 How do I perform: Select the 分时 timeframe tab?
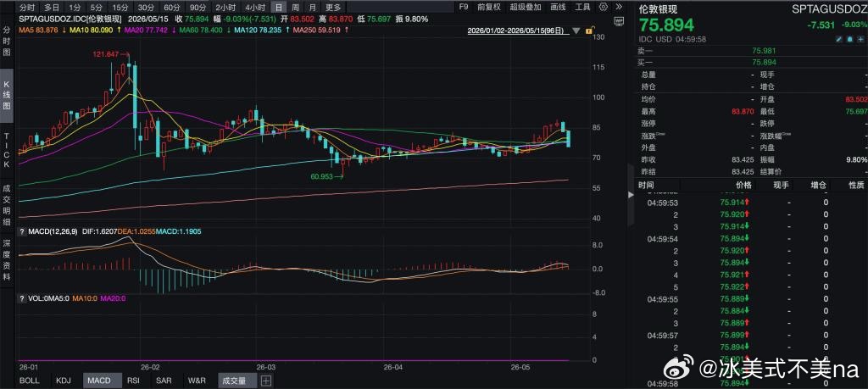point(26,7)
